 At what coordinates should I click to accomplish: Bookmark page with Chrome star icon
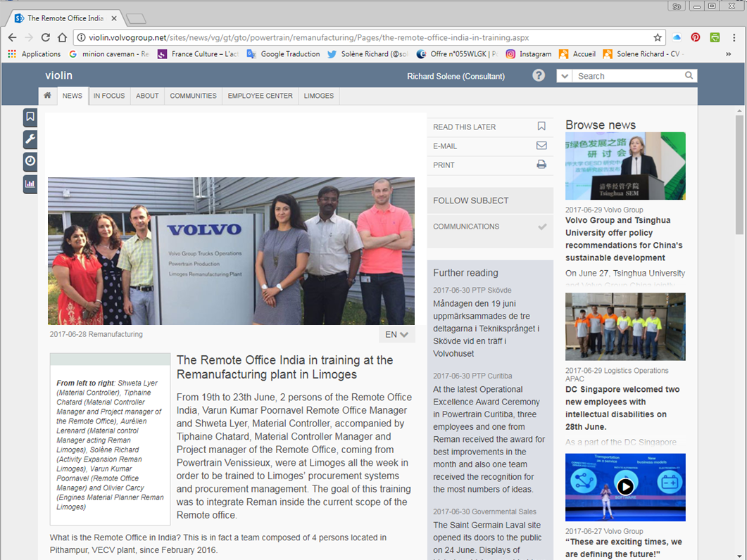[658, 37]
